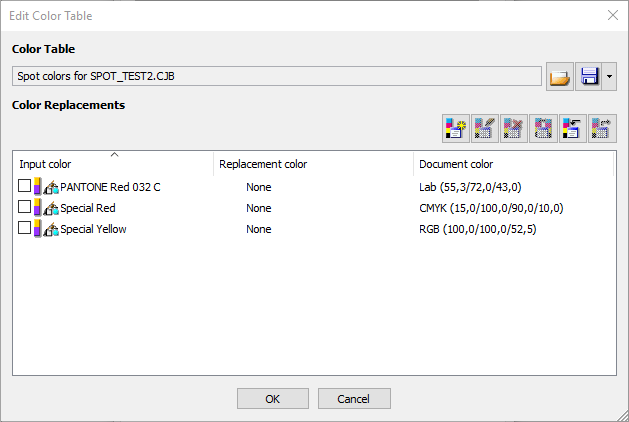Screen dimensions: 629x422
Task: Dismiss the dialog with Cancel
Action: (x=354, y=399)
